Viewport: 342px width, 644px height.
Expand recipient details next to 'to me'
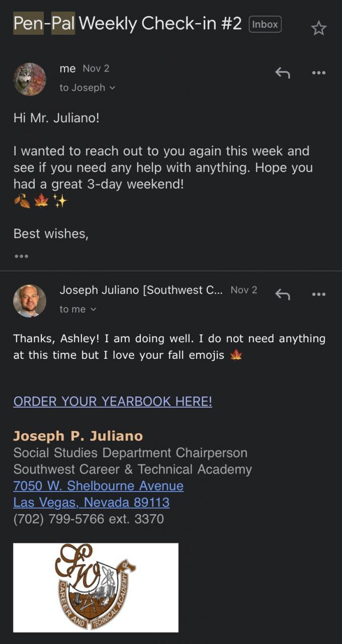coord(93,309)
